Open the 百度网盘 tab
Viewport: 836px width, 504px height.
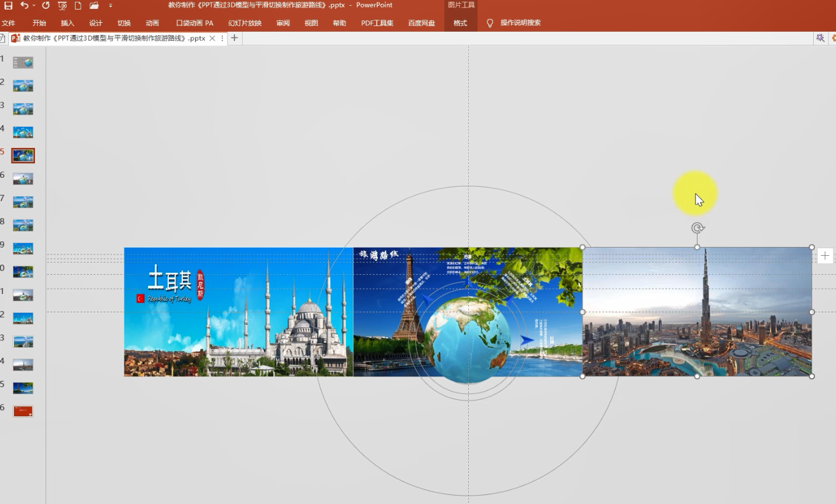[x=421, y=23]
